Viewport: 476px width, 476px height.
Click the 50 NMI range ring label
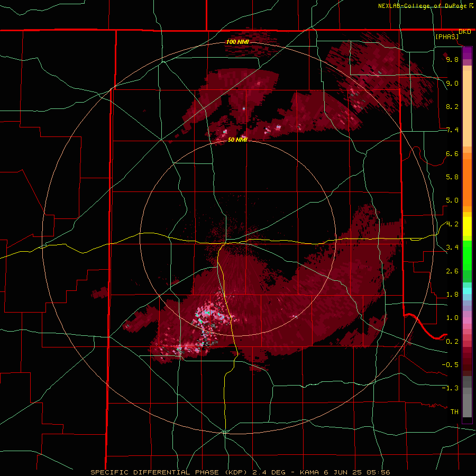[x=237, y=140]
